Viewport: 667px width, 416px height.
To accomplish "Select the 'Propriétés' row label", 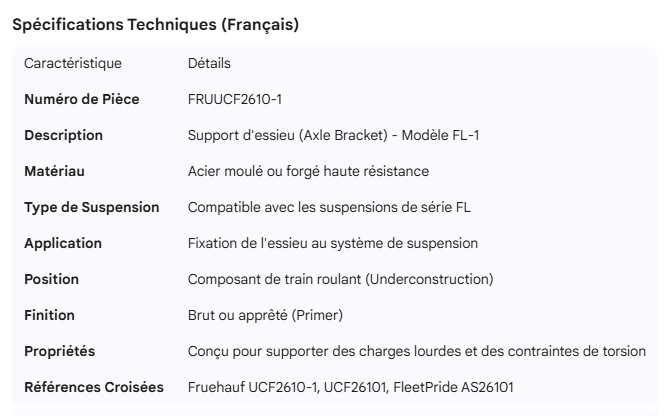I will pos(59,351).
